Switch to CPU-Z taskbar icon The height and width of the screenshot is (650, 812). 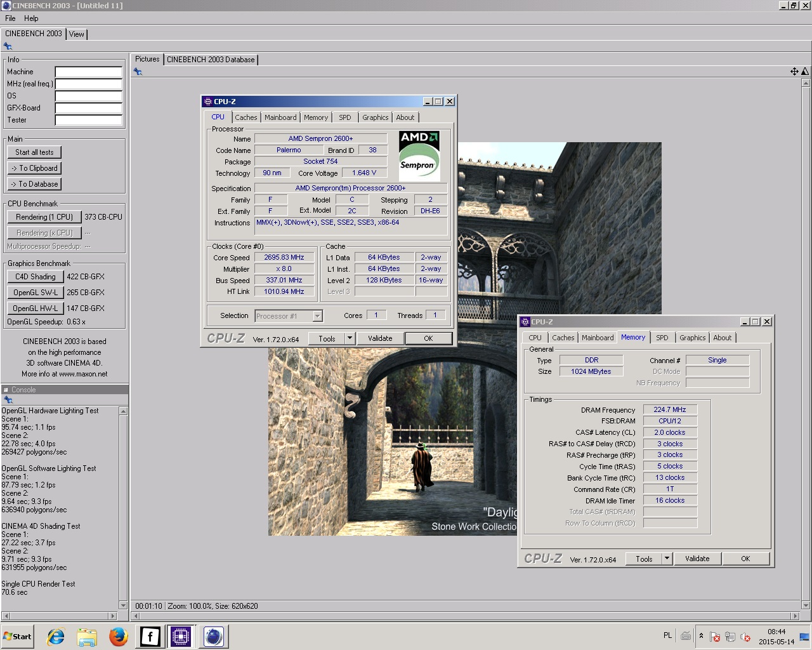[x=181, y=637]
